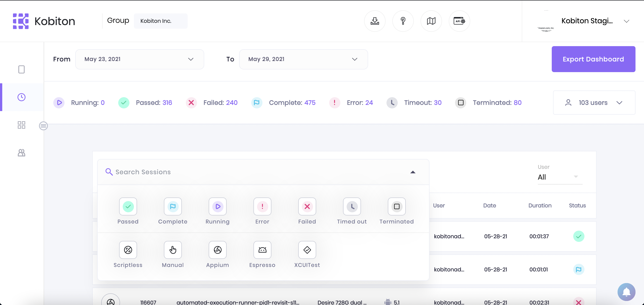The image size is (644, 305).
Task: Click the Passed status filter icon
Action: (128, 206)
